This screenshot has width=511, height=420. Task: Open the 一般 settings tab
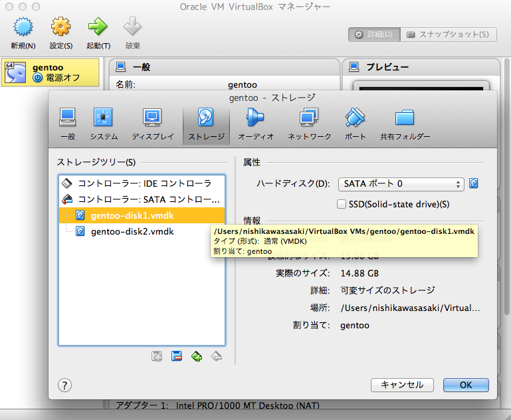click(68, 125)
